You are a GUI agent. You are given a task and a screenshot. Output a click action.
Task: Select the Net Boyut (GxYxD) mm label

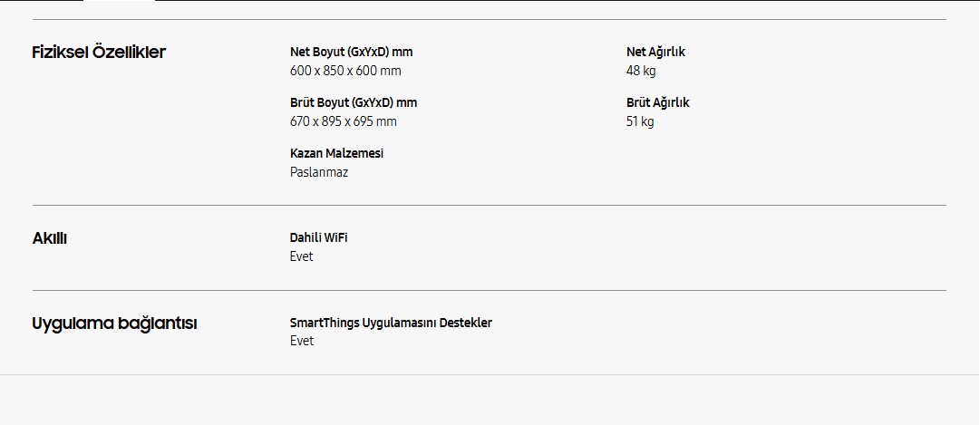click(x=351, y=52)
